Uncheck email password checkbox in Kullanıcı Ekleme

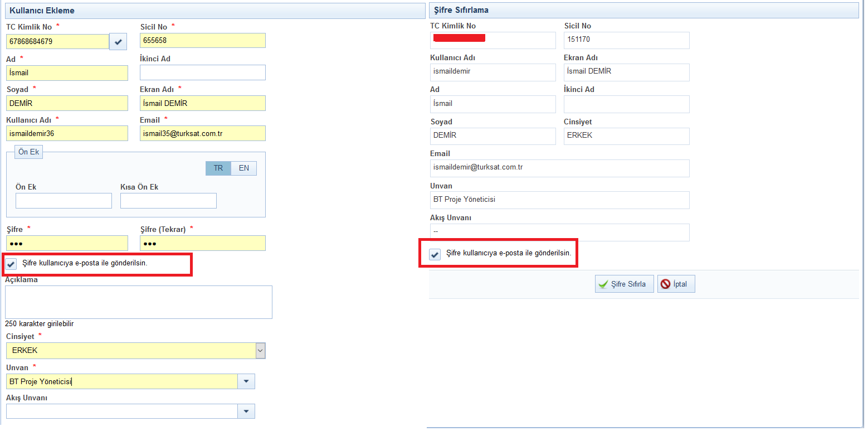[12, 264]
